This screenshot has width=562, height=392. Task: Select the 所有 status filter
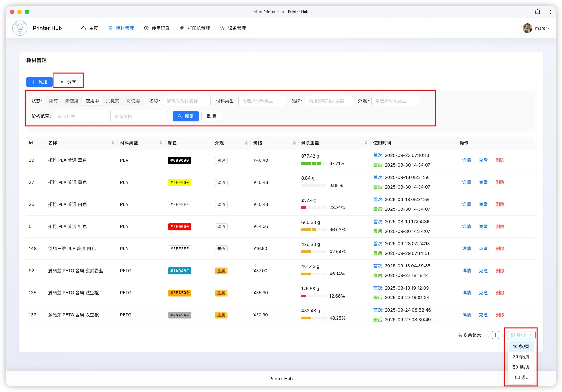(53, 101)
